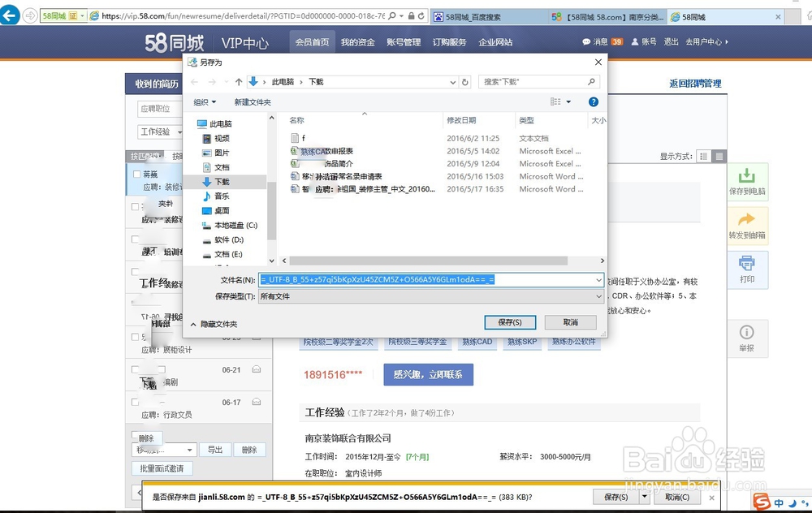Screen dimensions: 812x513
Task: Select 视频 folder in the navigation tree
Action: tap(217, 138)
